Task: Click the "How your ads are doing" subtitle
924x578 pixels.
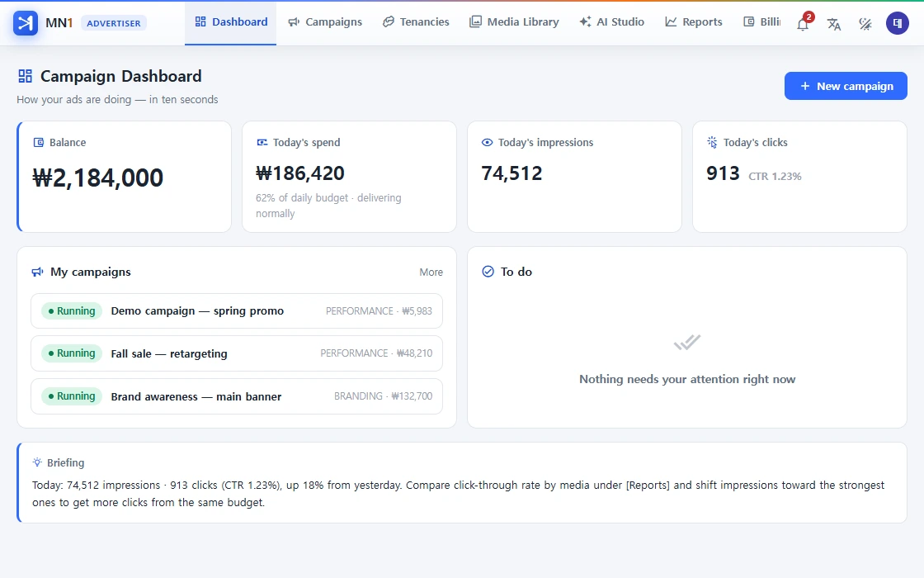Action: tap(117, 100)
